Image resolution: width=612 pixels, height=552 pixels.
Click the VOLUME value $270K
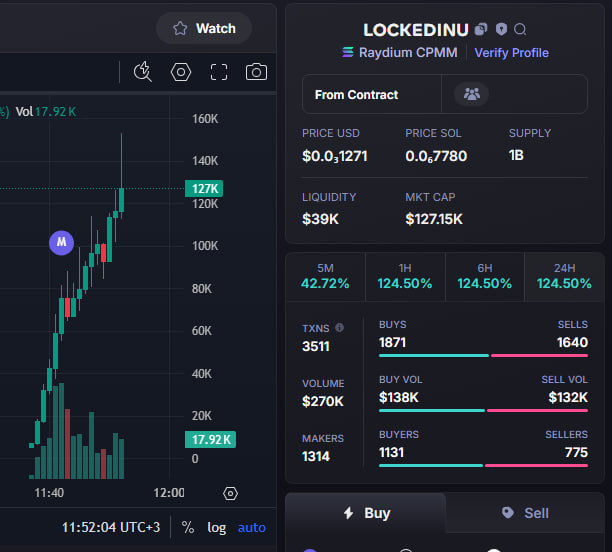tap(323, 401)
